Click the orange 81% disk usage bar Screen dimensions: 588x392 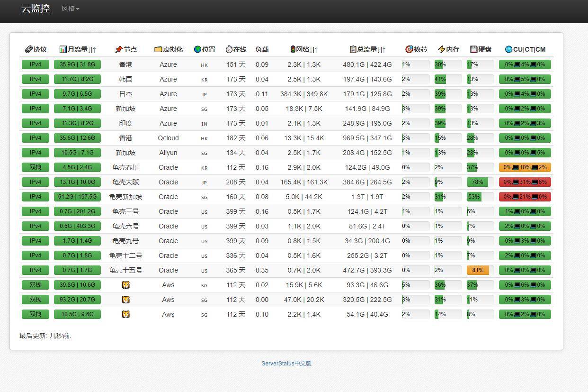click(478, 270)
